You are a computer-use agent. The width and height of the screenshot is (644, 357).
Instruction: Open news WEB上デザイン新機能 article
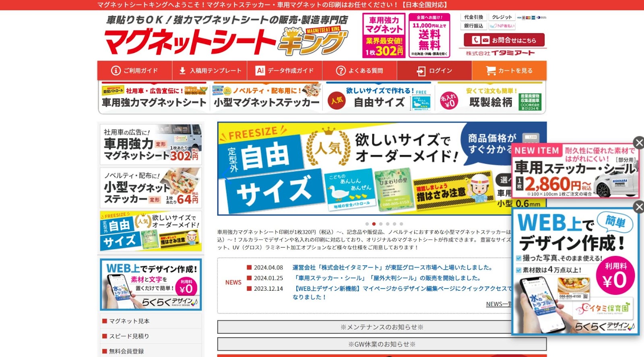[x=402, y=293]
